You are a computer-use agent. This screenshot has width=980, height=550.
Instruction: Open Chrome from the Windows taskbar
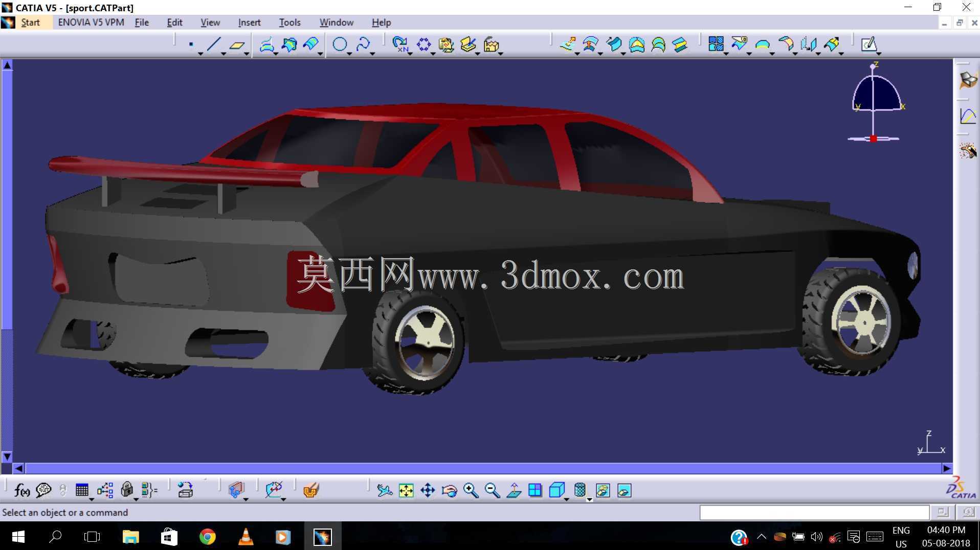point(207,537)
